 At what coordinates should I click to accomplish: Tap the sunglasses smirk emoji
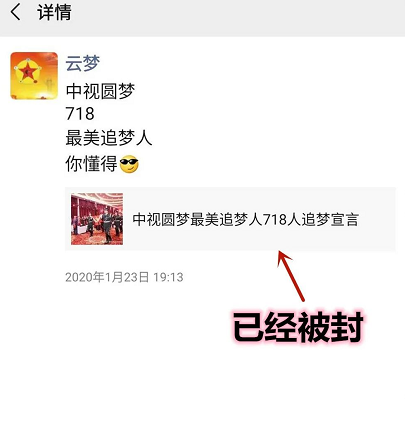pos(129,164)
